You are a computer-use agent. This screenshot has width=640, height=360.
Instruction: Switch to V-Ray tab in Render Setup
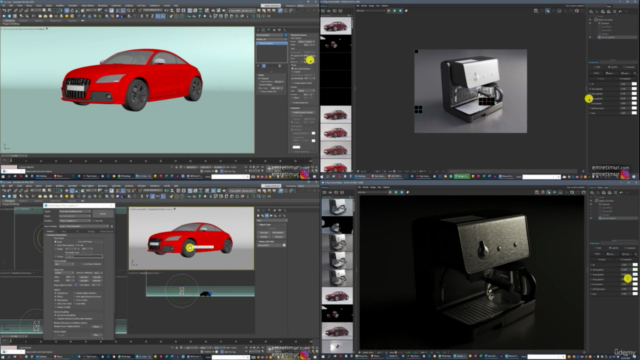pos(64,231)
